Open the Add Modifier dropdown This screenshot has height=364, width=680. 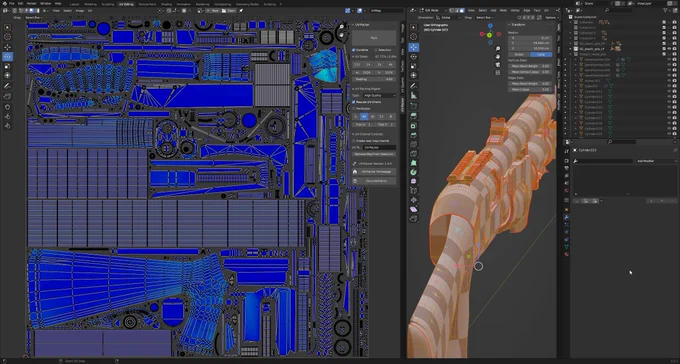(x=656, y=161)
